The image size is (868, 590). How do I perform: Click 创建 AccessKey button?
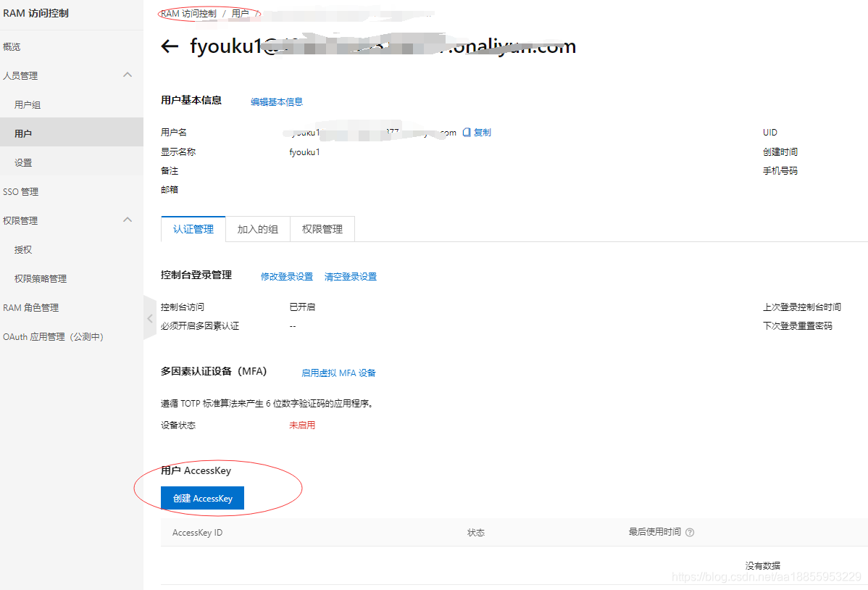pos(201,498)
